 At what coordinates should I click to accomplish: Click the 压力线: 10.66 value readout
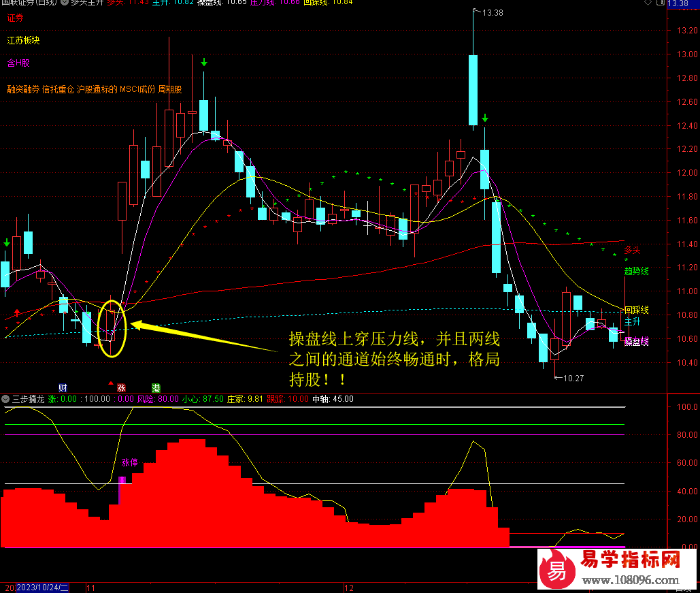[x=275, y=2]
